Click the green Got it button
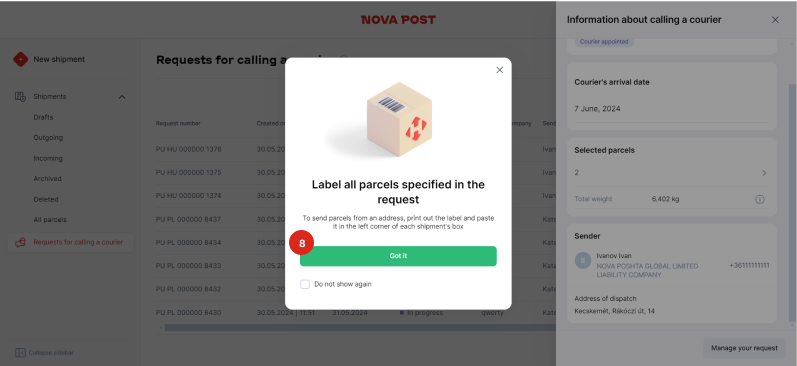 [398, 256]
